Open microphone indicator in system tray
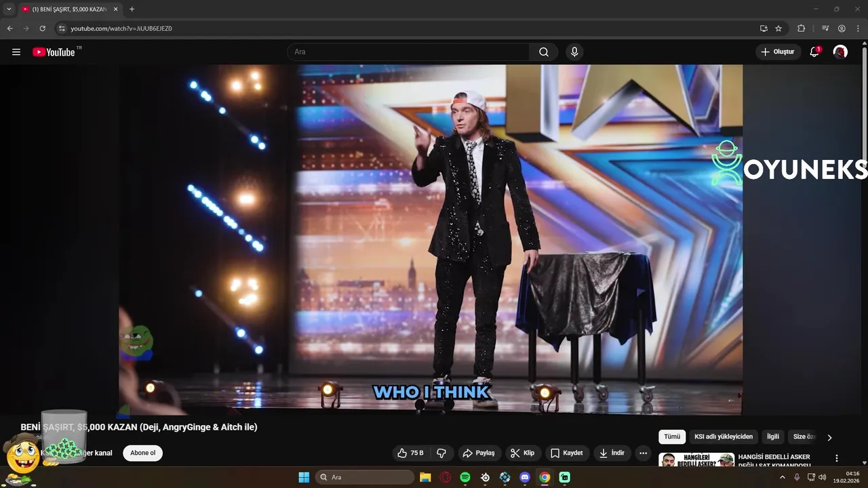 coord(797,477)
